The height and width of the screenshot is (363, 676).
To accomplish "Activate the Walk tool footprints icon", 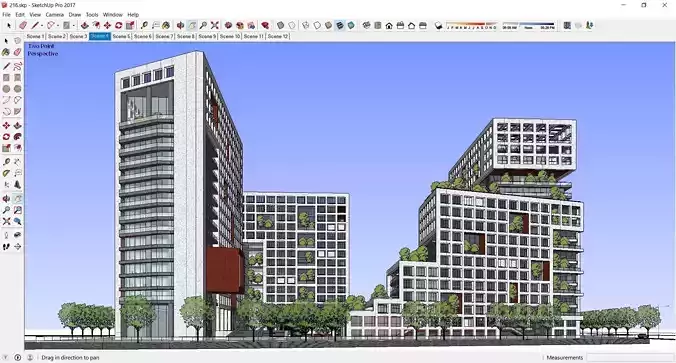I will (6, 247).
